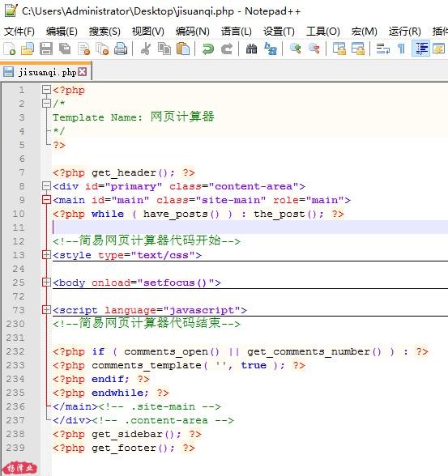448x476 pixels.
Task: Save the current file via floppy icon
Action: point(46,49)
